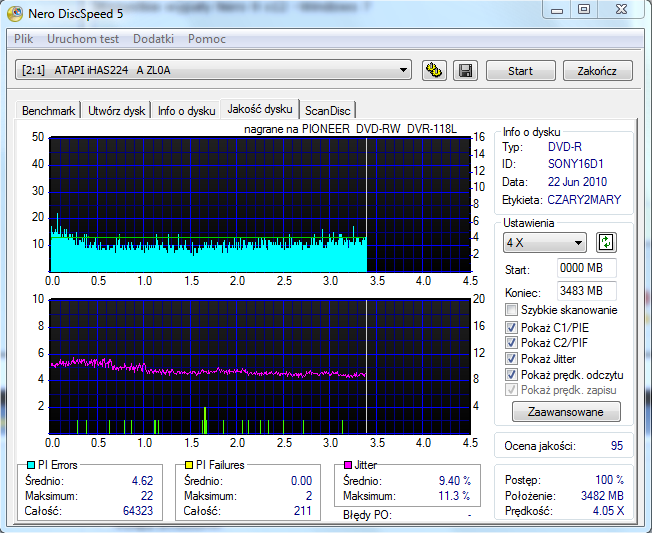The image size is (652, 533).
Task: Click the Nero DiscSpeed title bar icon
Action: click(16, 14)
